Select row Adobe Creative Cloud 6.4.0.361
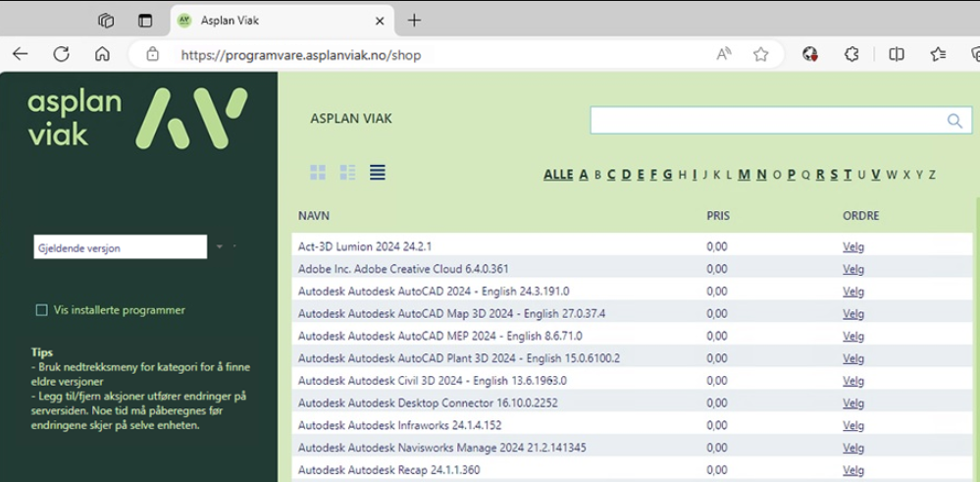 [x=632, y=269]
